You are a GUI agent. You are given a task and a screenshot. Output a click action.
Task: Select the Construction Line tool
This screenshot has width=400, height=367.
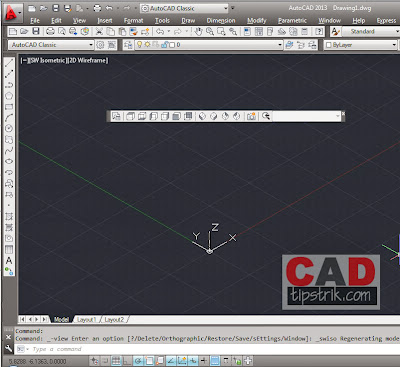coord(9,74)
